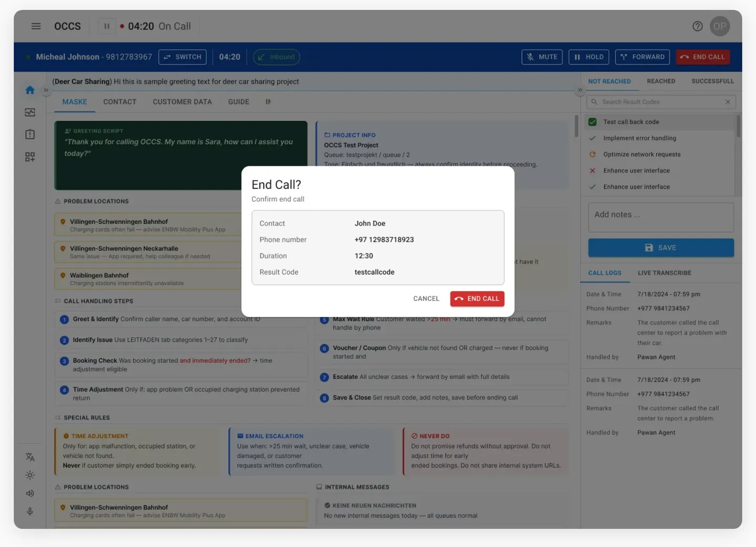
Task: Click the Inbound call chip
Action: (276, 57)
